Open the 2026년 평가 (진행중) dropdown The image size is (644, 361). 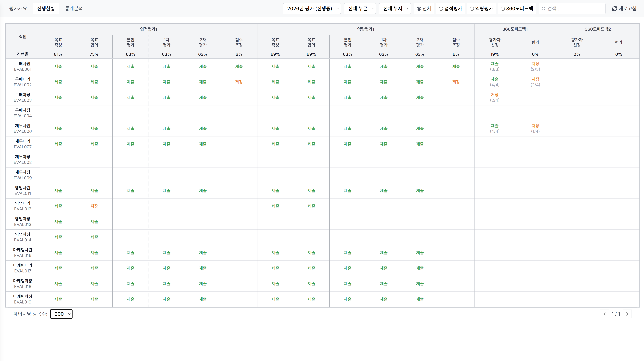point(311,8)
